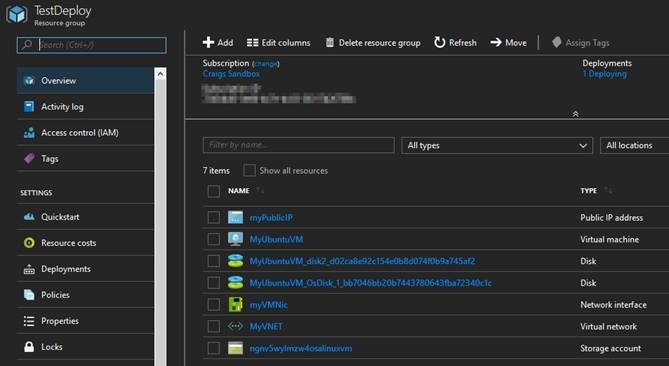Open the MyVNET resource link
The image size is (669, 366).
[x=266, y=327]
